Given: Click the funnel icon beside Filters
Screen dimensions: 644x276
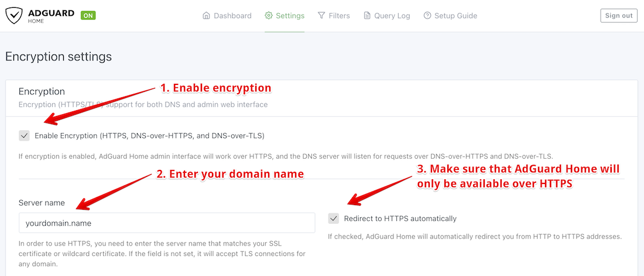Looking at the screenshot, I should coord(321,16).
